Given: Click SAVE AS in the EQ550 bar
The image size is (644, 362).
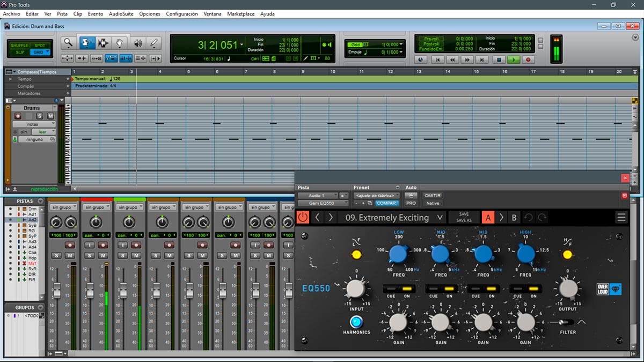Looking at the screenshot, I should pyautogui.click(x=464, y=220).
